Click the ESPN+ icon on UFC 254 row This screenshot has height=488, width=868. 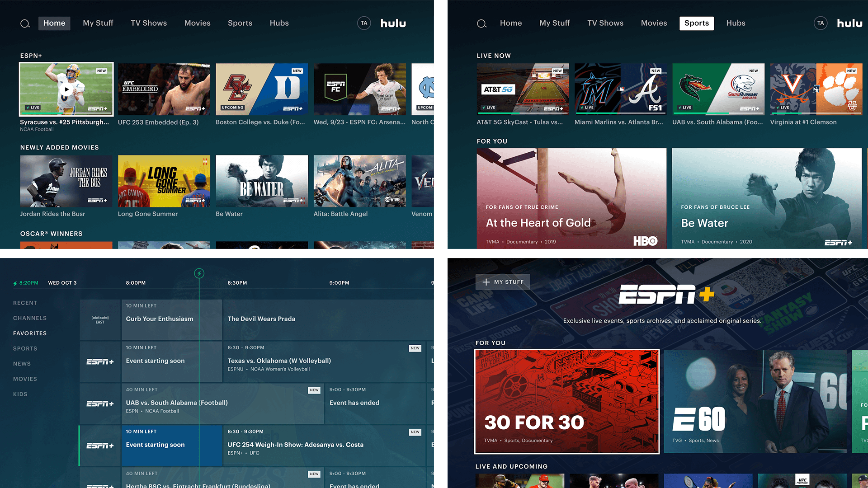[x=100, y=444]
